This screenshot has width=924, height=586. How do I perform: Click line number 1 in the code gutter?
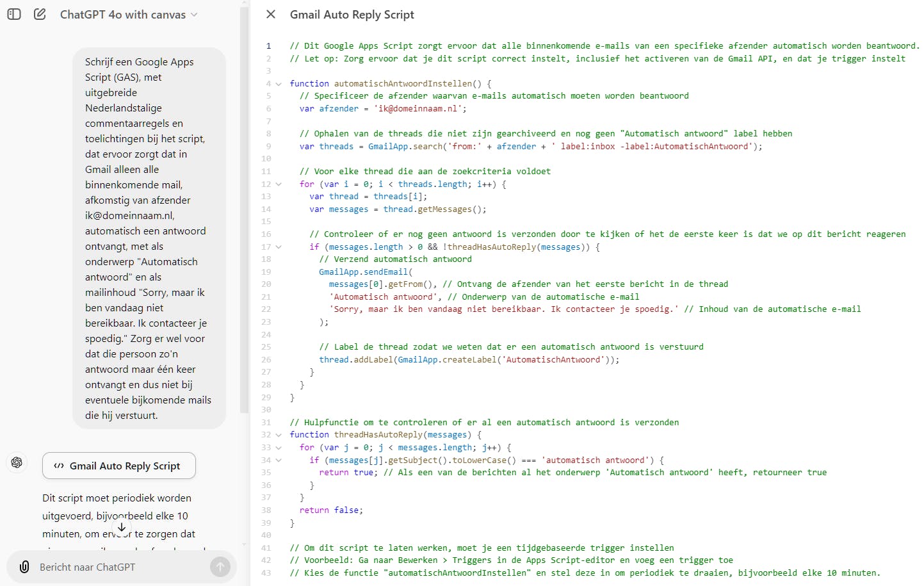(x=269, y=45)
